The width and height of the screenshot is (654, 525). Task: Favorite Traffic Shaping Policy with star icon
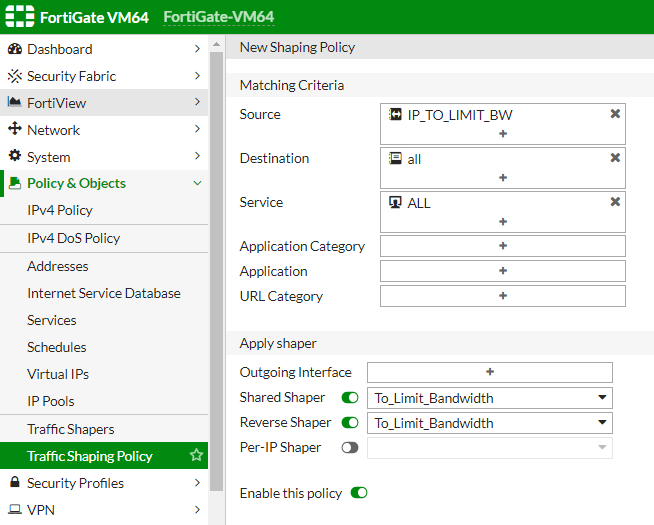pos(196,455)
